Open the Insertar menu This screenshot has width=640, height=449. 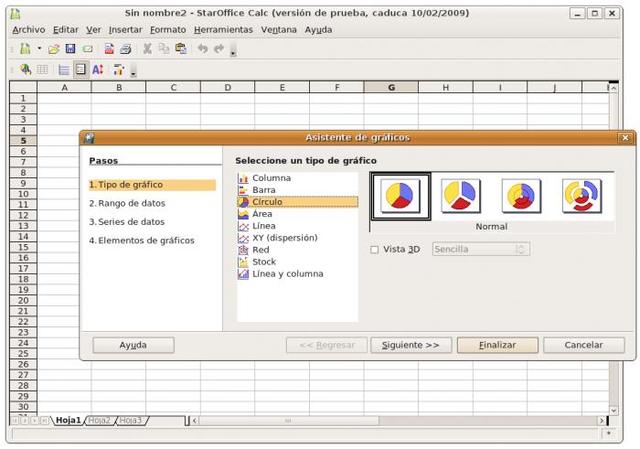coord(125,30)
